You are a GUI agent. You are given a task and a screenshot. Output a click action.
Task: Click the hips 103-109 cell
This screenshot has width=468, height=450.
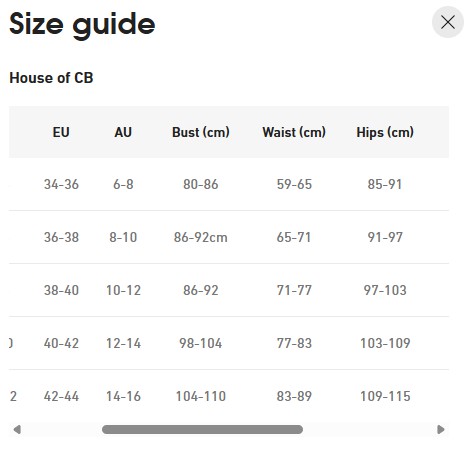tap(385, 343)
